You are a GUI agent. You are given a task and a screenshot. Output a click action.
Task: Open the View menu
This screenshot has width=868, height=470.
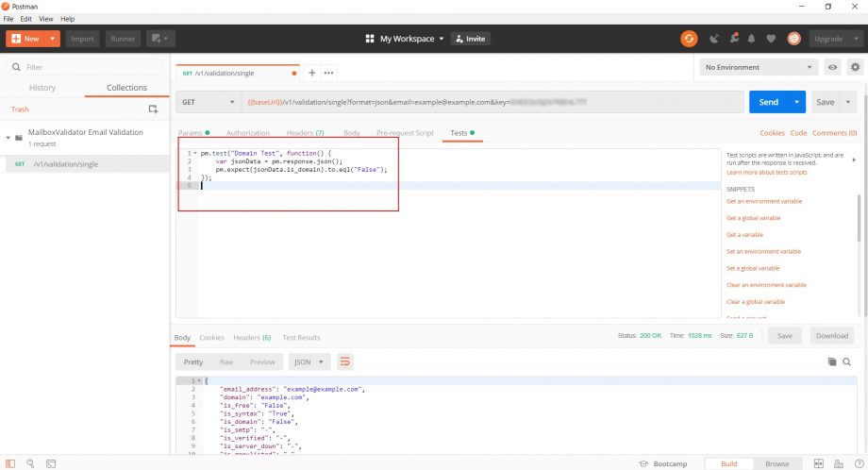46,19
